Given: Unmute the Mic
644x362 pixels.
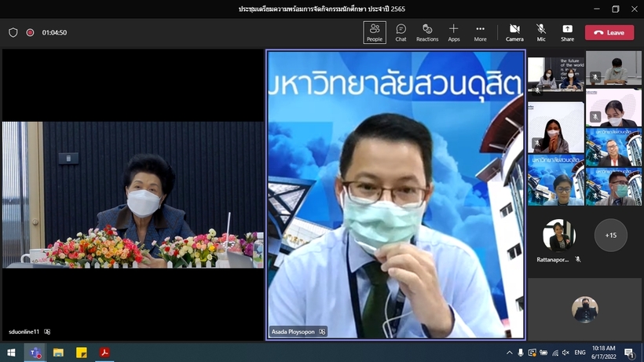Looking at the screenshot, I should click(541, 32).
